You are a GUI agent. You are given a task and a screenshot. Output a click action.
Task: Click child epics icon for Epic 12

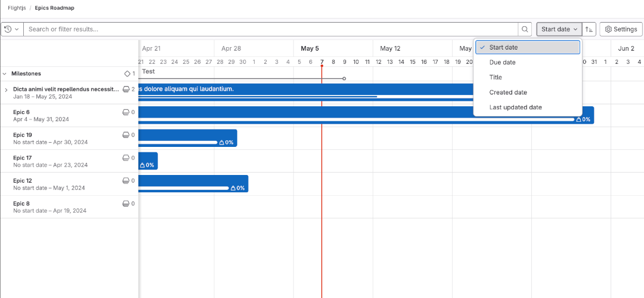tap(126, 180)
